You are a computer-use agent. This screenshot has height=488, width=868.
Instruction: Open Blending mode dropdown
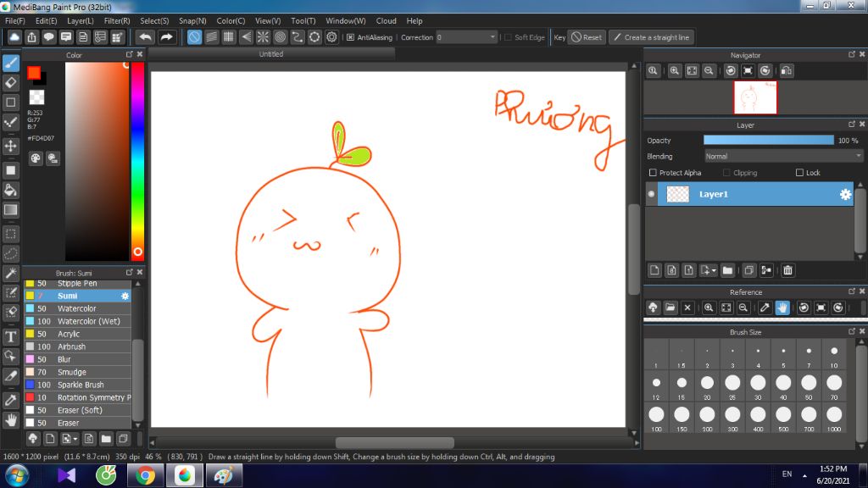(782, 157)
